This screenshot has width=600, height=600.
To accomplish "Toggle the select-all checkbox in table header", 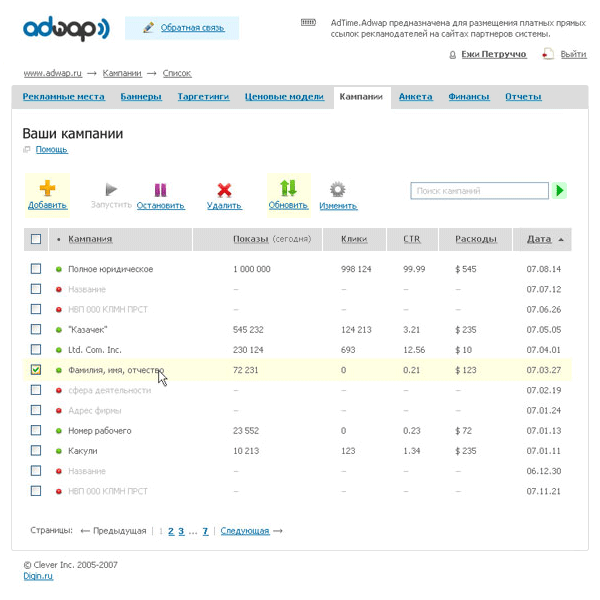I will click(x=36, y=239).
